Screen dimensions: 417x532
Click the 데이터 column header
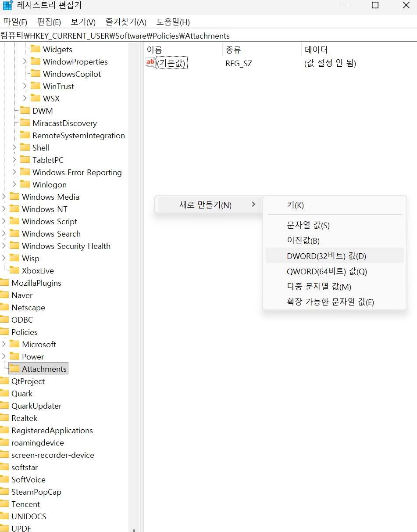tap(359, 50)
